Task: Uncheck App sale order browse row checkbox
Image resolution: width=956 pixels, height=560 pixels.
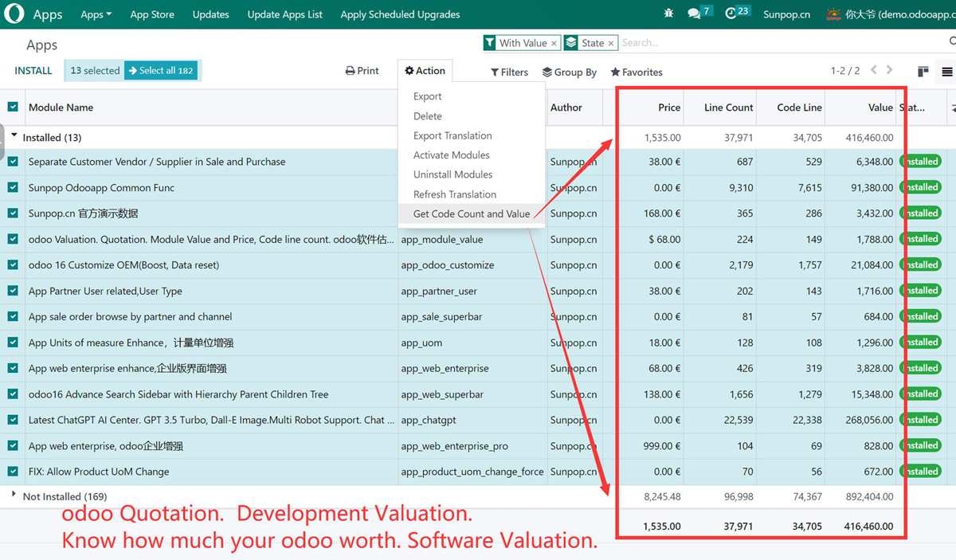Action: pos(13,316)
